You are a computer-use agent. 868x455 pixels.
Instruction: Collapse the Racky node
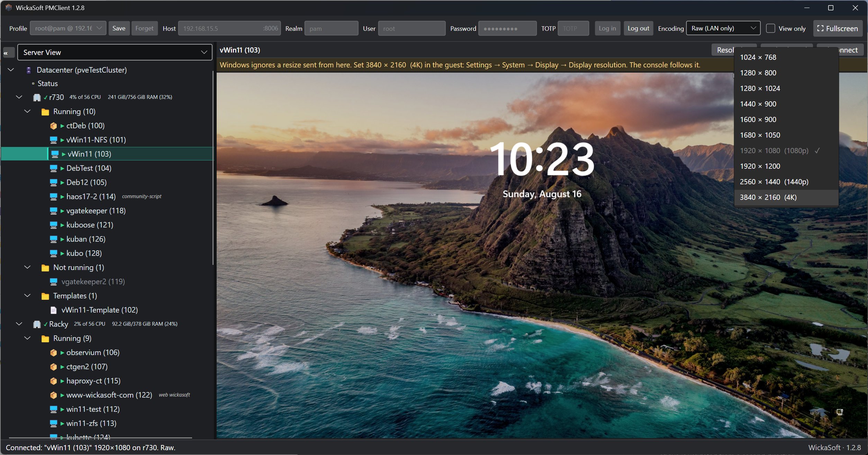tap(19, 324)
